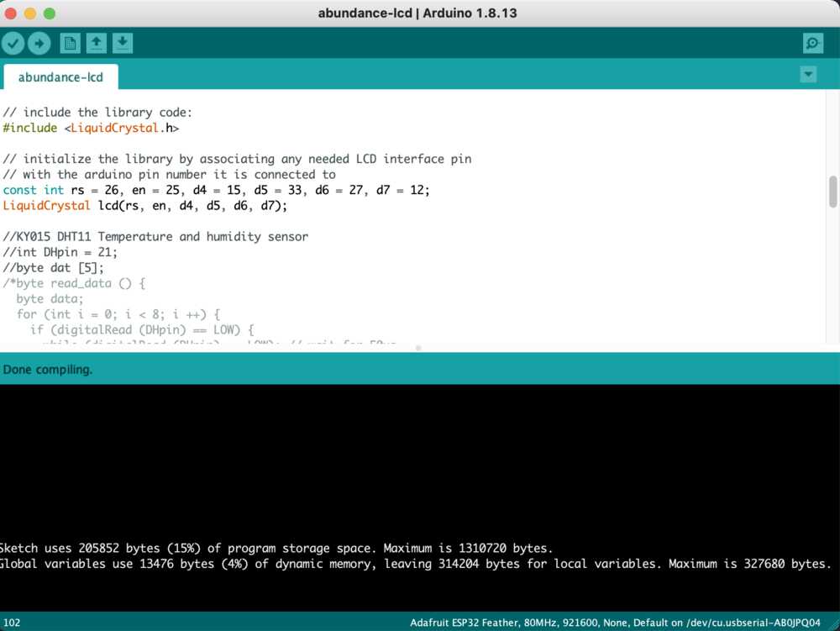Viewport: 840px width, 631px height.
Task: Upload the sketch with the arrow button
Action: pos(39,44)
